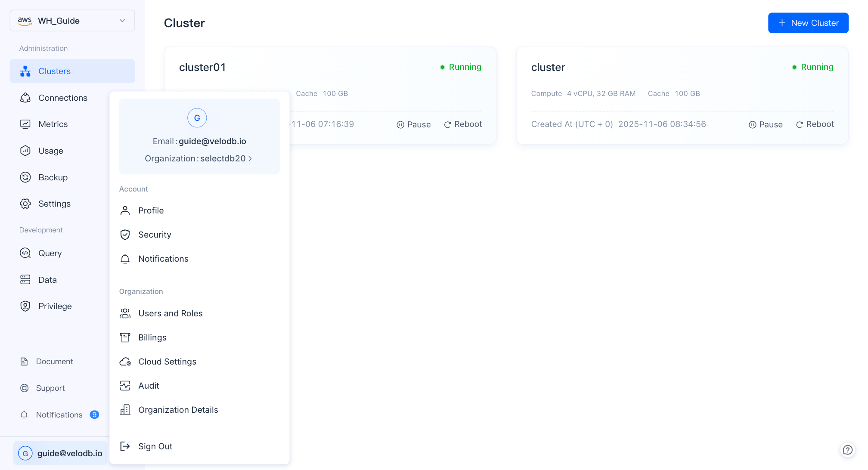Open the Usage section
The height and width of the screenshot is (470, 868).
coord(51,151)
